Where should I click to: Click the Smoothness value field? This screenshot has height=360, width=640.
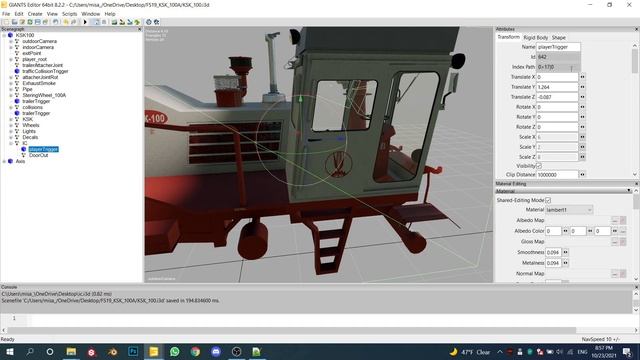(x=553, y=252)
